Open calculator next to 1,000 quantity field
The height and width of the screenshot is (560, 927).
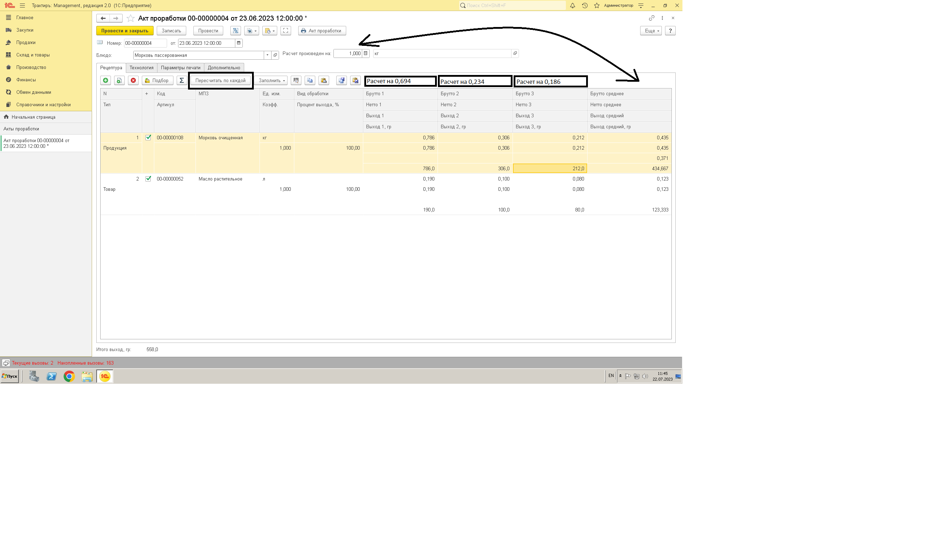click(x=366, y=53)
